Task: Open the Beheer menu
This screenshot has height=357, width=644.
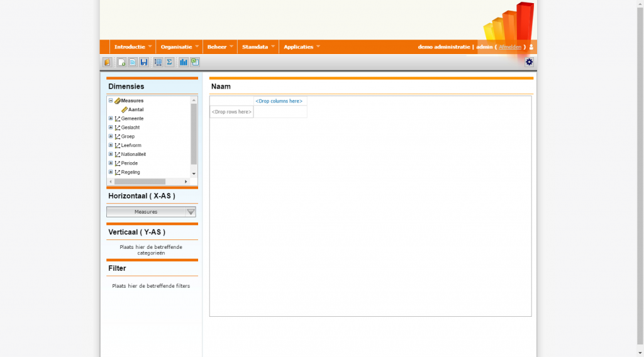Action: click(220, 47)
